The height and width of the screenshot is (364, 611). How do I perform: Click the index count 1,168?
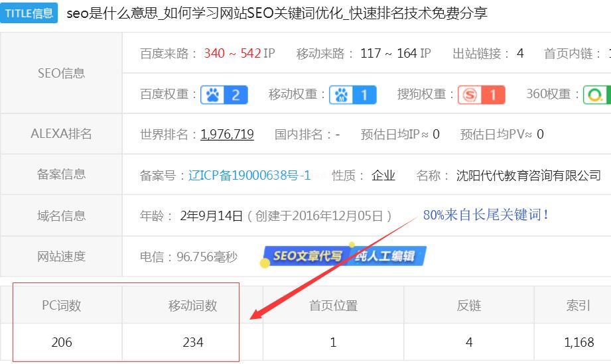(x=578, y=342)
